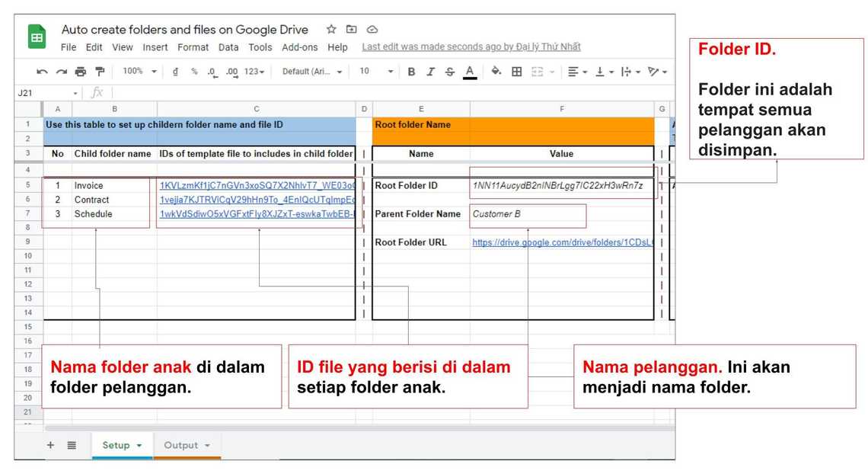The width and height of the screenshot is (868, 474).
Task: Add a new sheet with plus icon
Action: tap(51, 445)
